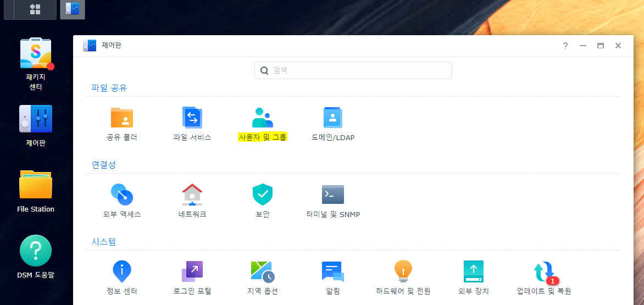Image resolution: width=644 pixels, height=305 pixels.
Task: Open Hardware & Power (하드웨어 및 전원) icon
Action: (403, 271)
